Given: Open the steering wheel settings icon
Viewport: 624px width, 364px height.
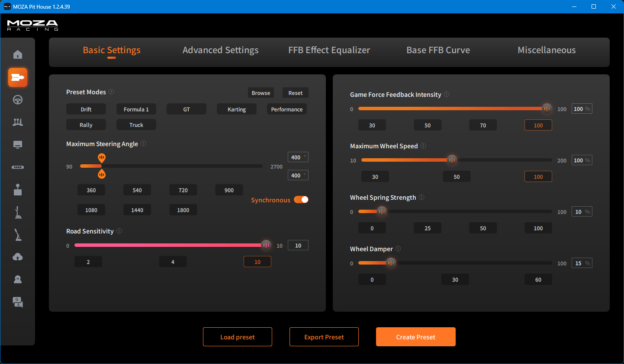Looking at the screenshot, I should coord(18,100).
